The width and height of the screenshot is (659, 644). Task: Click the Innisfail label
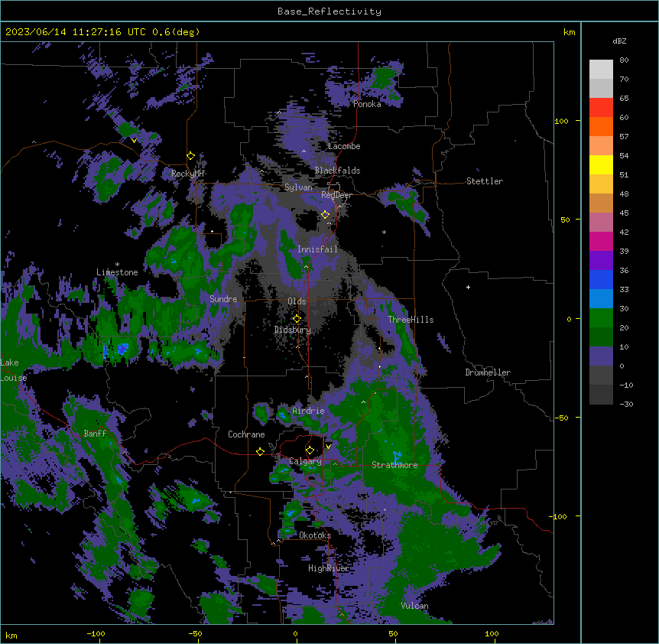pos(317,249)
